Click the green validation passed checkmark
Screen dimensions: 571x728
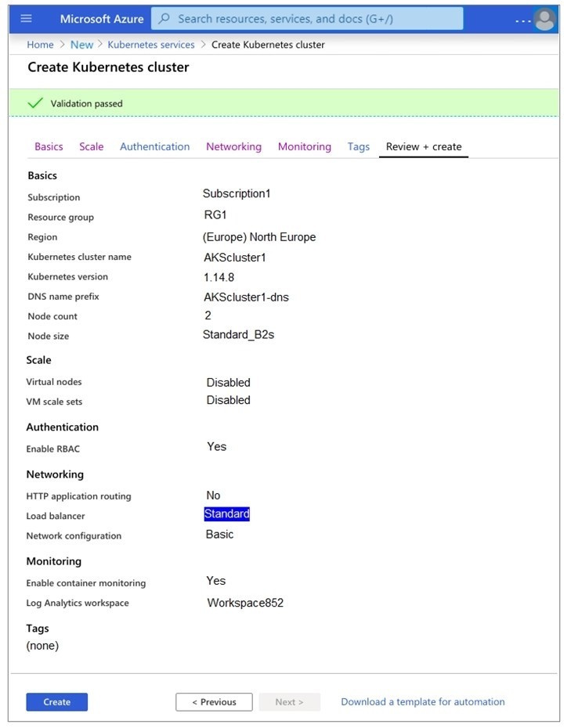[34, 103]
